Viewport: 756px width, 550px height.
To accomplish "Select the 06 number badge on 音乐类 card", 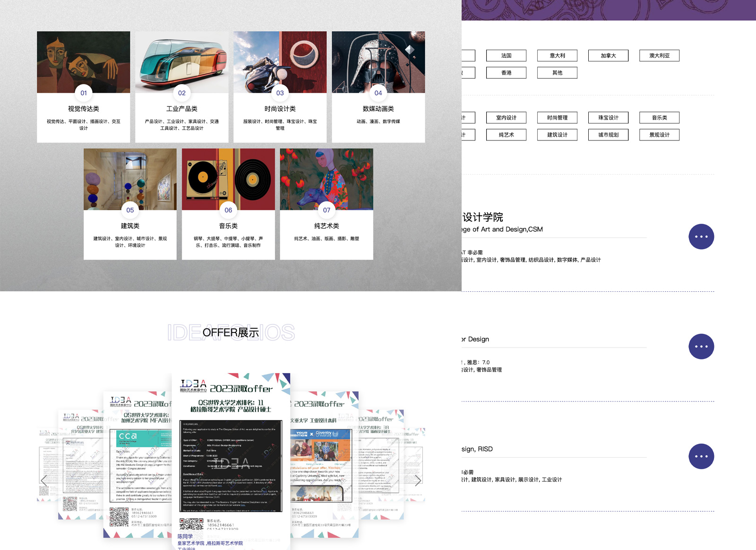I will coord(228,210).
